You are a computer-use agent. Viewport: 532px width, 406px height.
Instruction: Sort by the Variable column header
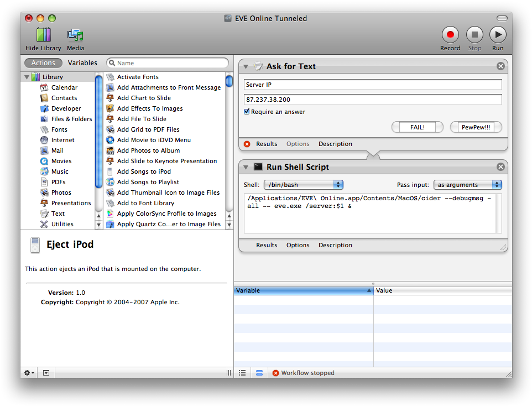coord(303,290)
